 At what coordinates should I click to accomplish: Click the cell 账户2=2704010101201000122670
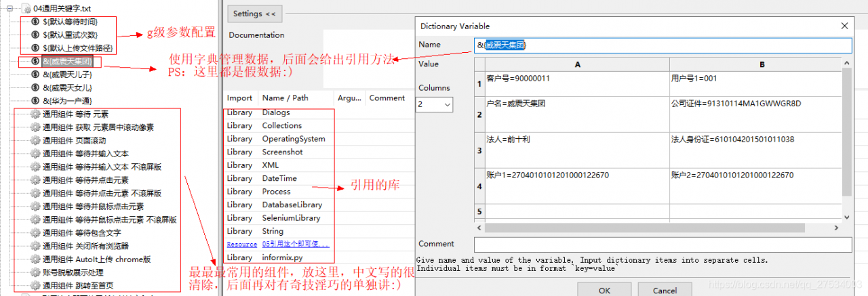click(755, 187)
